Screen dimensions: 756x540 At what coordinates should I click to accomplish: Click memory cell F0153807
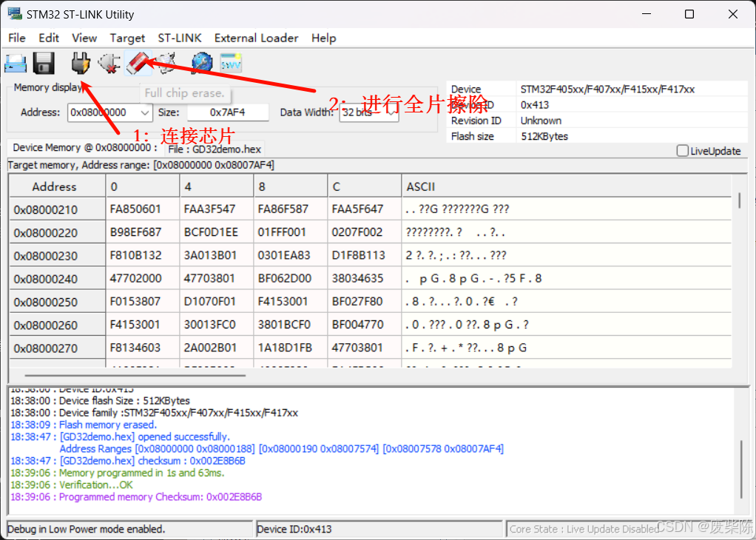point(143,301)
